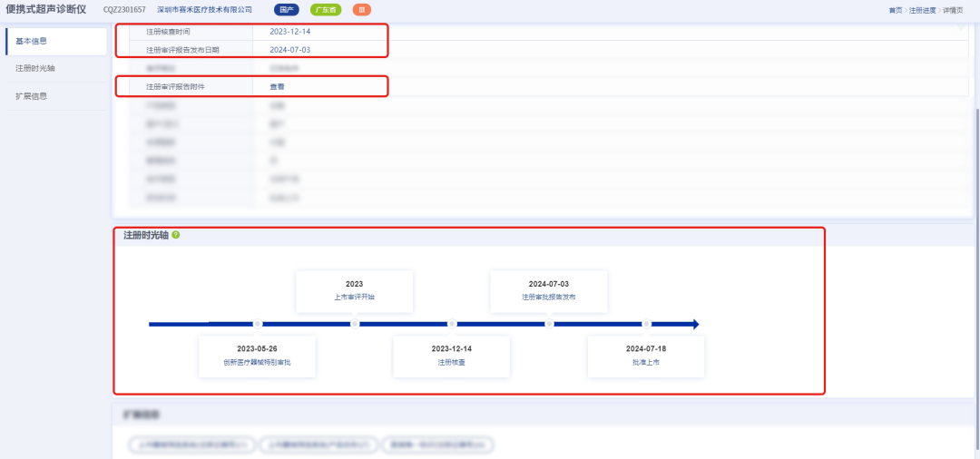Click the timeline dot for 上市审评开始
The image size is (980, 459).
[x=355, y=324]
